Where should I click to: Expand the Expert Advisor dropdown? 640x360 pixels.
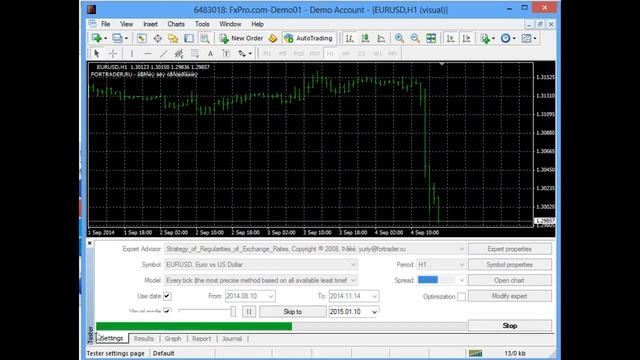[461, 249]
